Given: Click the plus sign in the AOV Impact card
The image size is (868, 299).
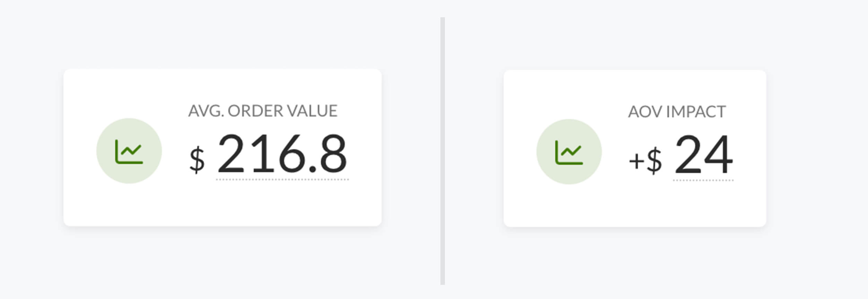Looking at the screenshot, I should point(637,161).
